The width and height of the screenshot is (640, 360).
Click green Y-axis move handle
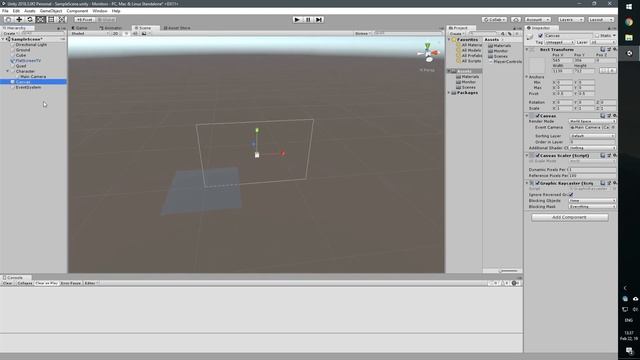pyautogui.click(x=257, y=131)
